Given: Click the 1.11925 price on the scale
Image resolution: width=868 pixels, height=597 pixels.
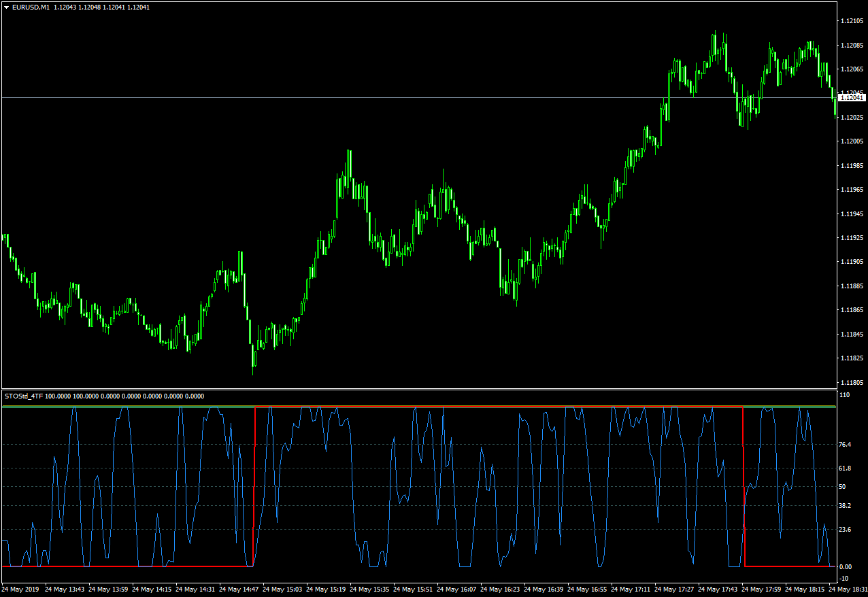Looking at the screenshot, I should tap(852, 238).
